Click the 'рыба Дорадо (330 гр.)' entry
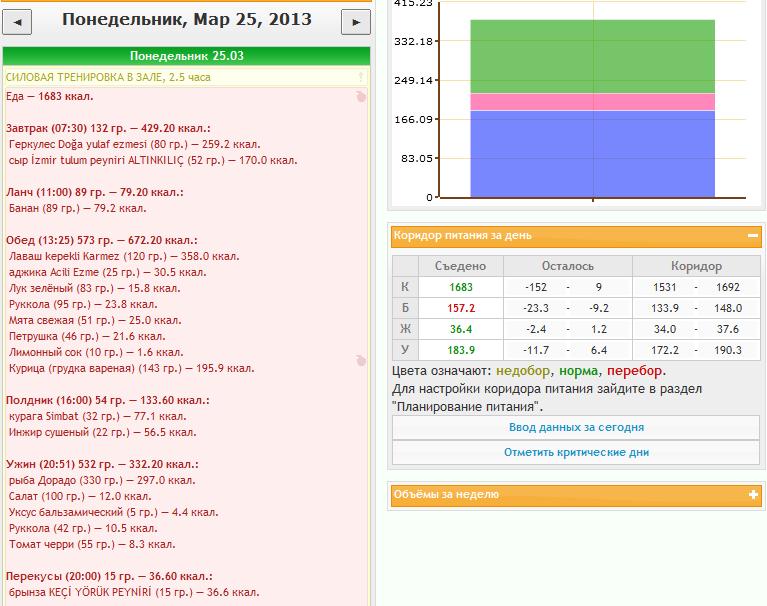Viewport: 767px width, 606px height. [x=102, y=480]
